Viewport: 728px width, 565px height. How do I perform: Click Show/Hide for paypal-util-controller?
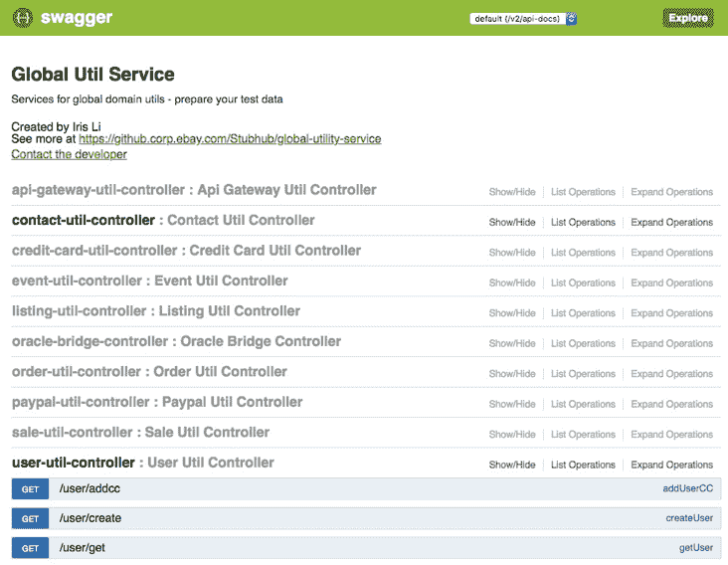tap(512, 405)
